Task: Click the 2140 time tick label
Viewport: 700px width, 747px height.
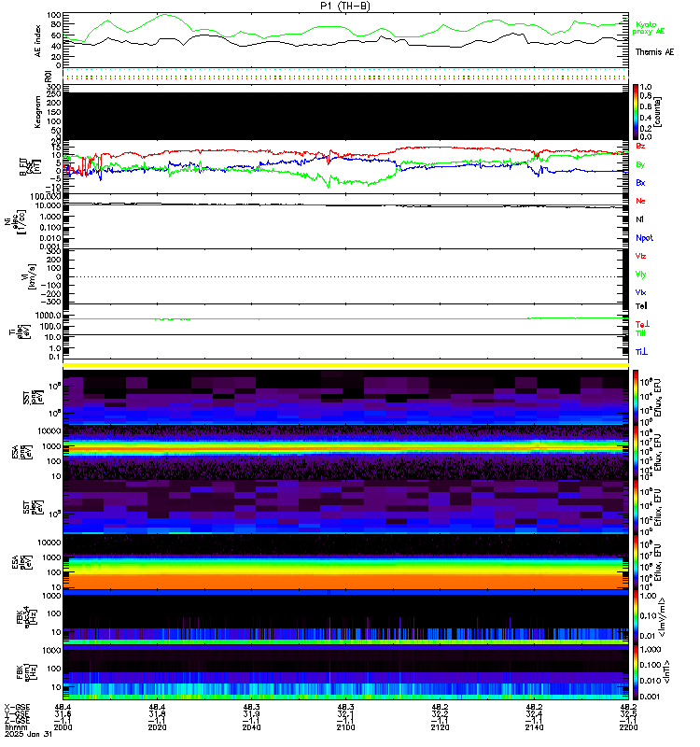Action: (x=534, y=727)
